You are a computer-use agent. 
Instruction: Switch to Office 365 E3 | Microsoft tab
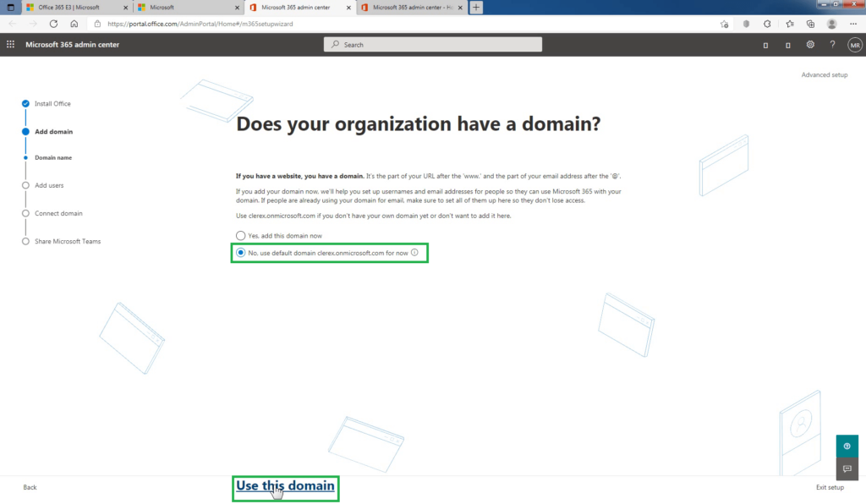(x=77, y=7)
